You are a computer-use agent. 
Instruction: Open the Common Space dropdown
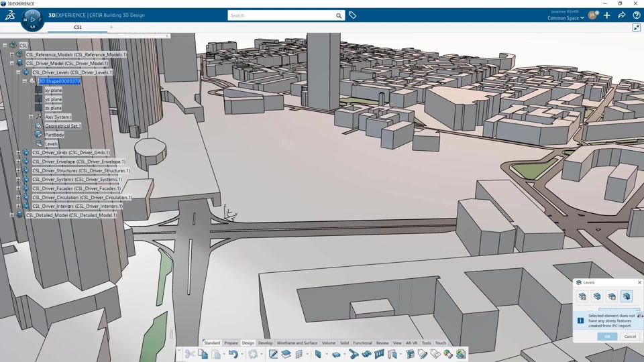click(566, 18)
